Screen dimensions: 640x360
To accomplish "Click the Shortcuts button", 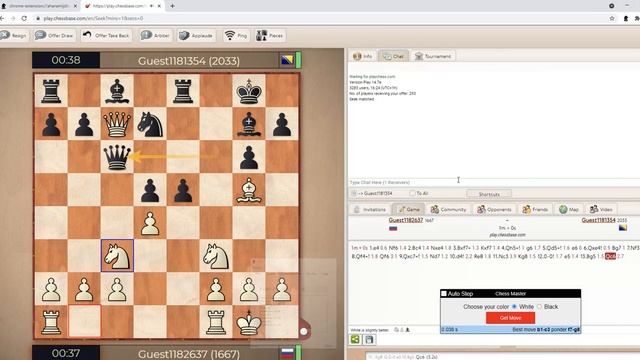I will [x=489, y=194].
